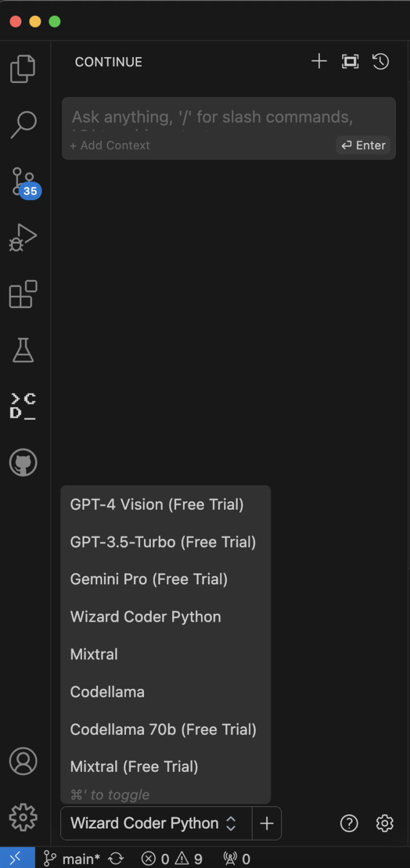
Task: Start a new Continue session
Action: click(319, 61)
